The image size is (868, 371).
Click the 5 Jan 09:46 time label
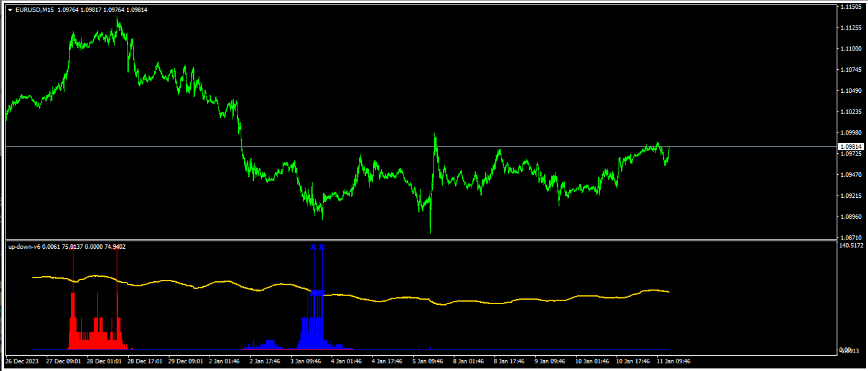pos(428,361)
